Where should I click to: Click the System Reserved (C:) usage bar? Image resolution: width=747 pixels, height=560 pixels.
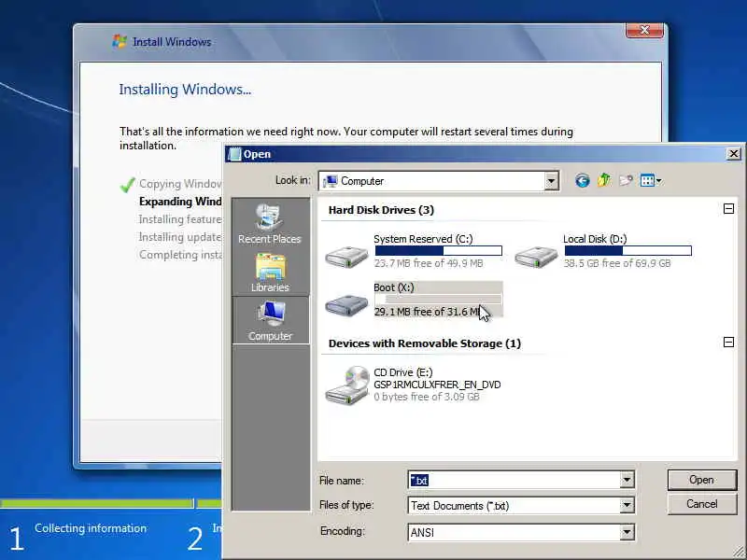[x=438, y=250]
